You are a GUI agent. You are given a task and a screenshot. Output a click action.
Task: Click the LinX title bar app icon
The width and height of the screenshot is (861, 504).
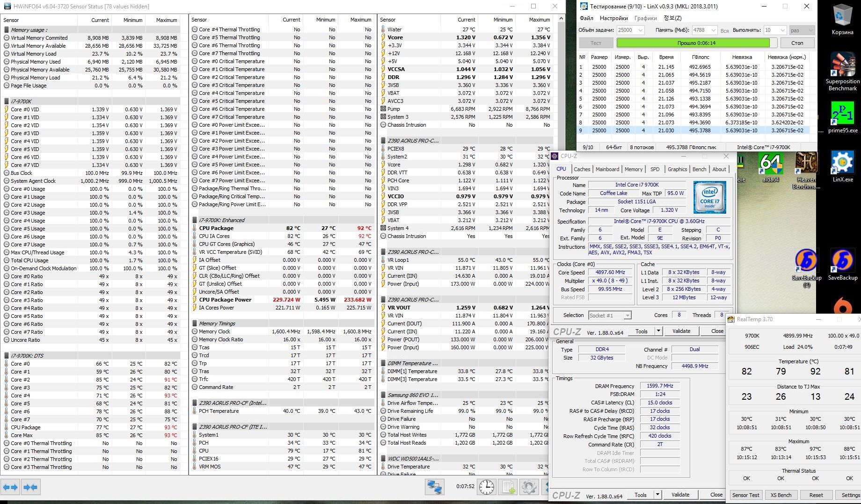pyautogui.click(x=584, y=6)
